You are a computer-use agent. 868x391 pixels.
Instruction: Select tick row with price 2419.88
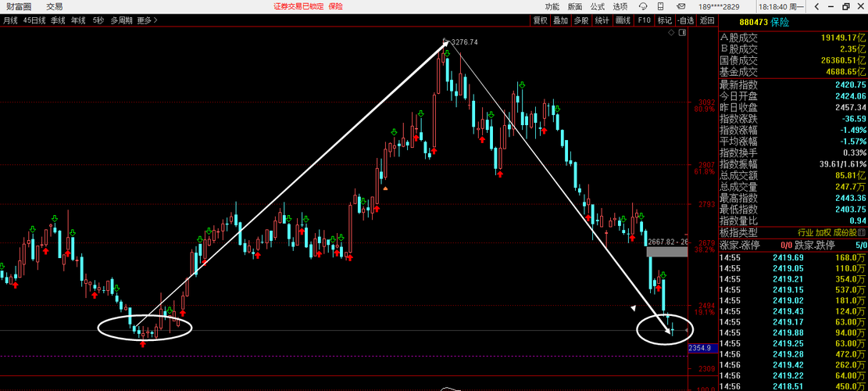[793, 332]
